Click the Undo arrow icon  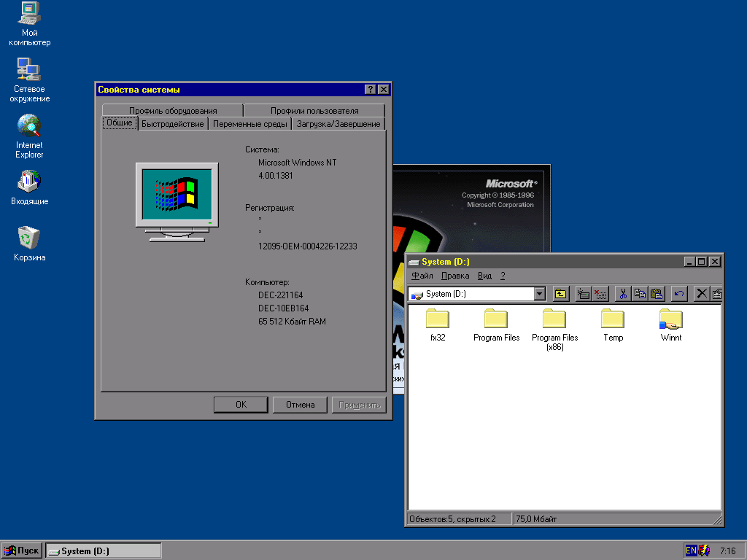click(x=679, y=294)
